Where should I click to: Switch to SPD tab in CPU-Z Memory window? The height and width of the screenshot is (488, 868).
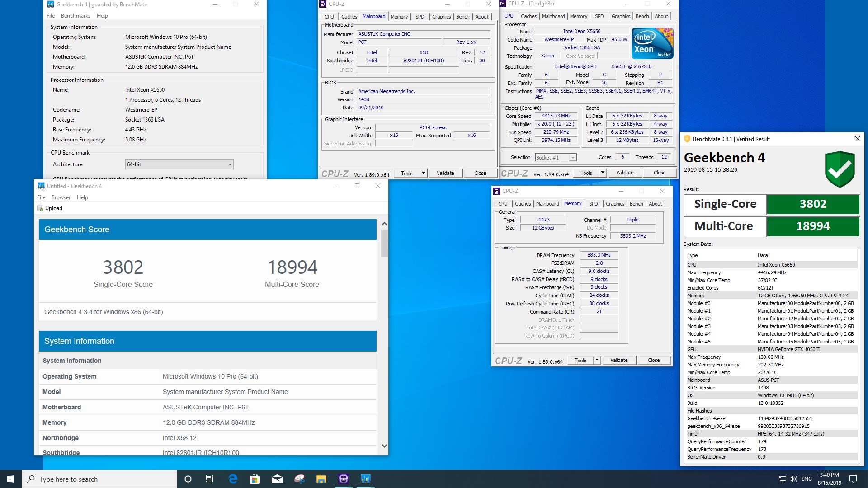pyautogui.click(x=593, y=204)
